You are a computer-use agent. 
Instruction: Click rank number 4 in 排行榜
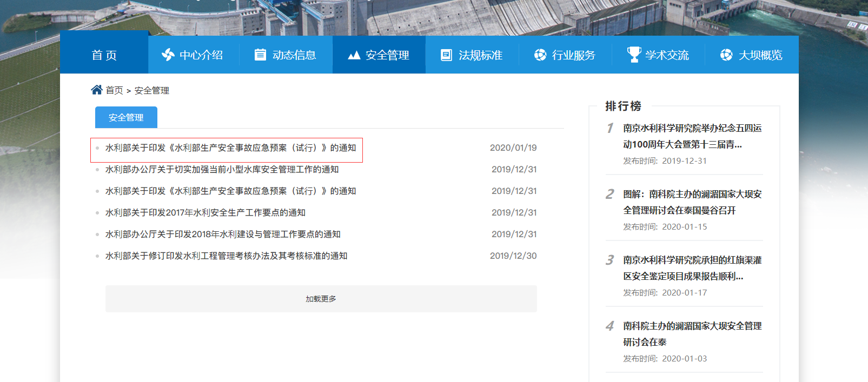(x=610, y=326)
